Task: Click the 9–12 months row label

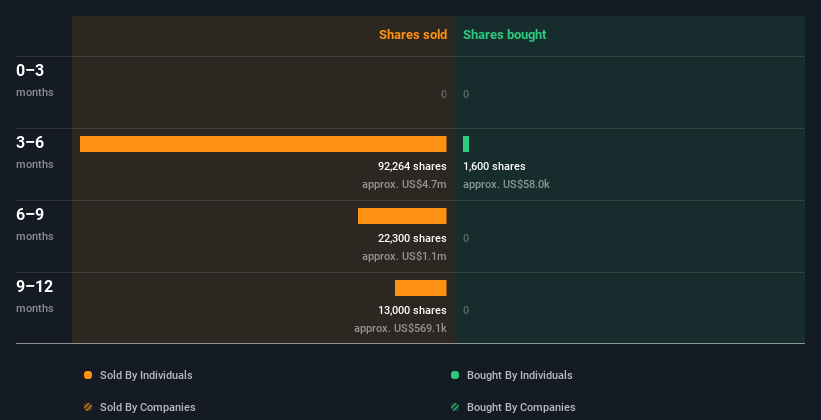Action: coord(35,296)
